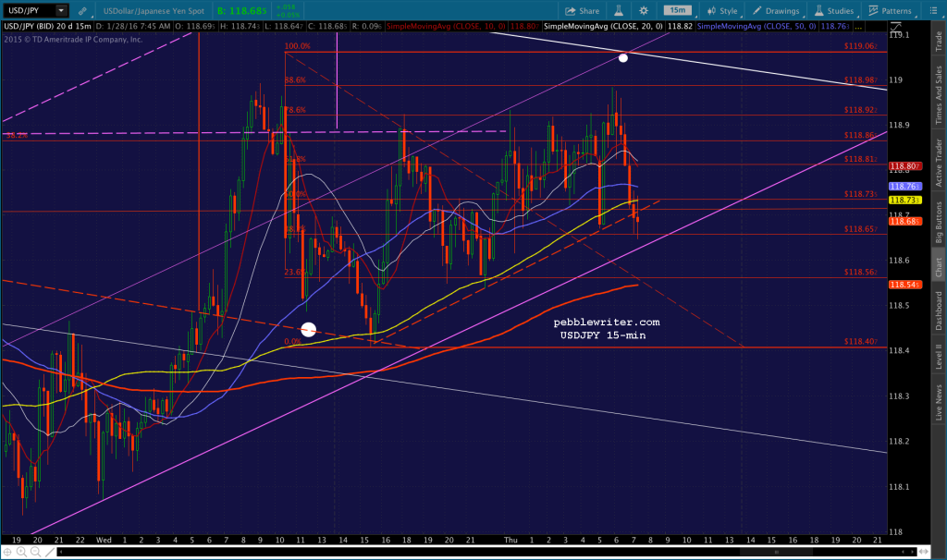This screenshot has width=947, height=560.
Task: Open the 15m timeframe selector
Action: coord(678,10)
